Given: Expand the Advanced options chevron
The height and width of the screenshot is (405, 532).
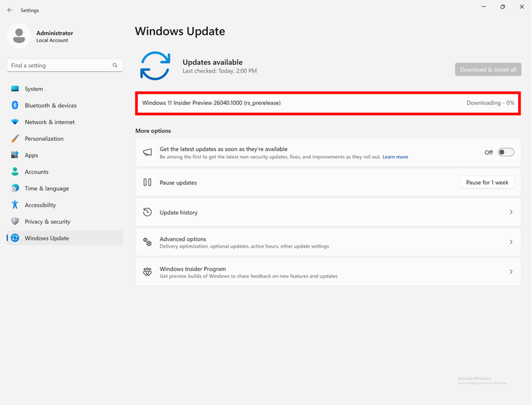Looking at the screenshot, I should [x=511, y=242].
